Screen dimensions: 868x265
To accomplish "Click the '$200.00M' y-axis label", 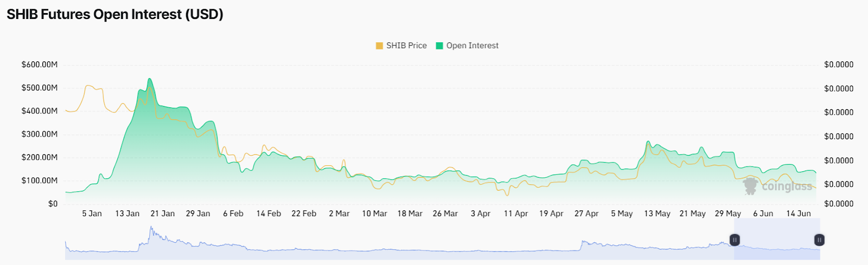I will 40,158.
